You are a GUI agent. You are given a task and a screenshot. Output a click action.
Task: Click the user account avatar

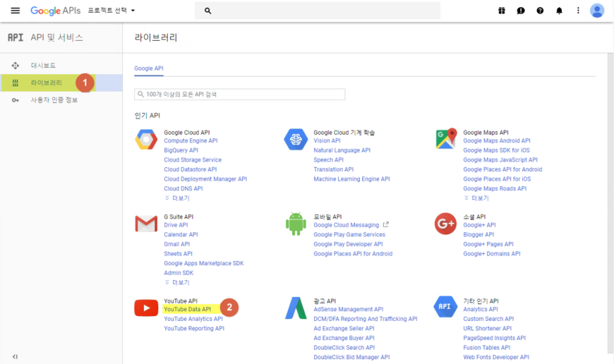coord(597,11)
